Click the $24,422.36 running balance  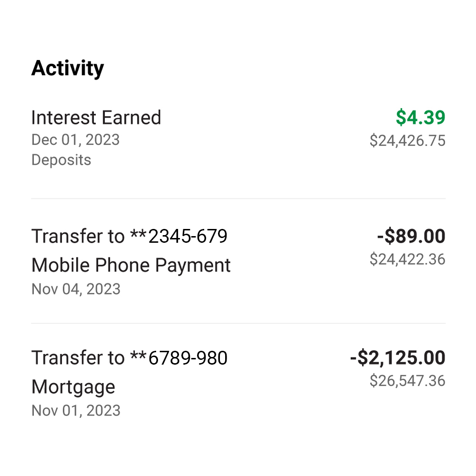tap(407, 260)
